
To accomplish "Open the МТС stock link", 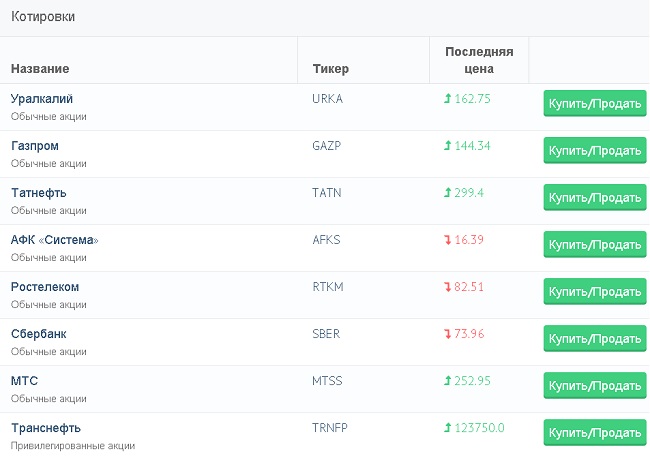I will tap(24, 381).
